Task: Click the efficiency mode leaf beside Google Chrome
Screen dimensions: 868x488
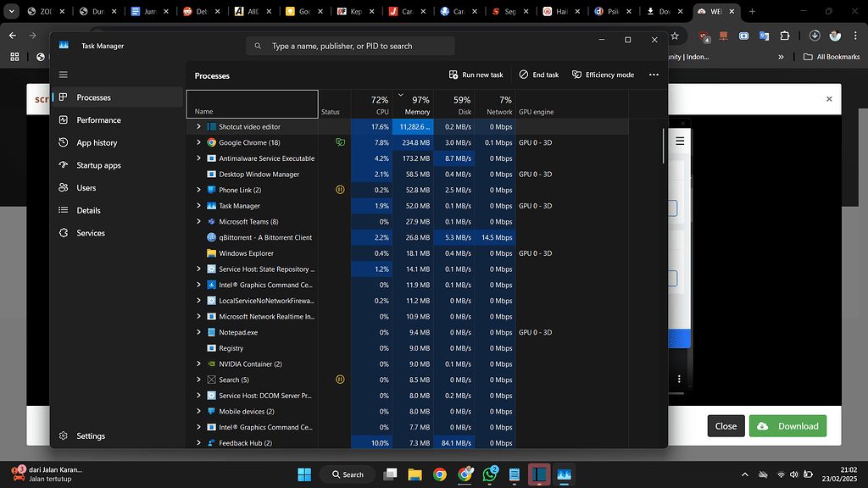Action: pyautogui.click(x=338, y=142)
